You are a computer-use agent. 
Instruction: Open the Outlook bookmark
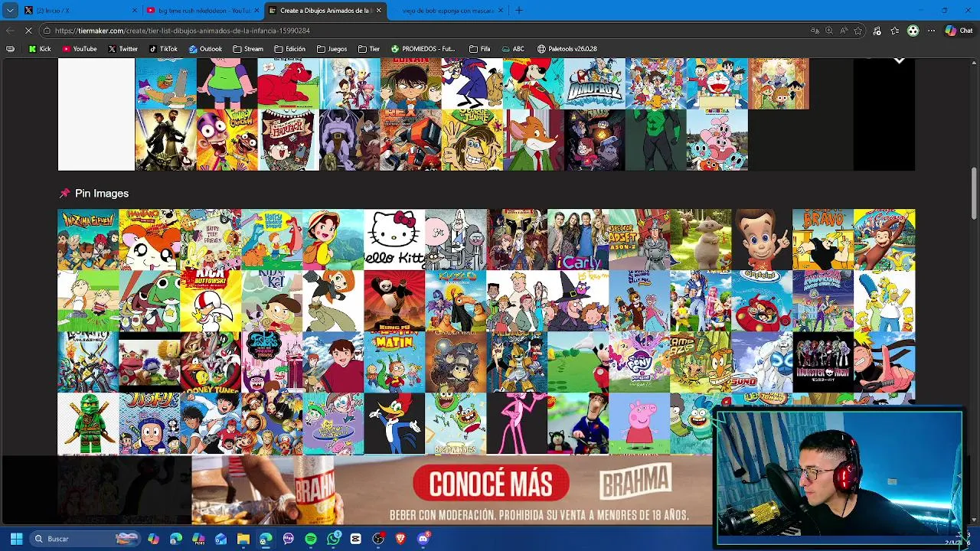pyautogui.click(x=205, y=49)
